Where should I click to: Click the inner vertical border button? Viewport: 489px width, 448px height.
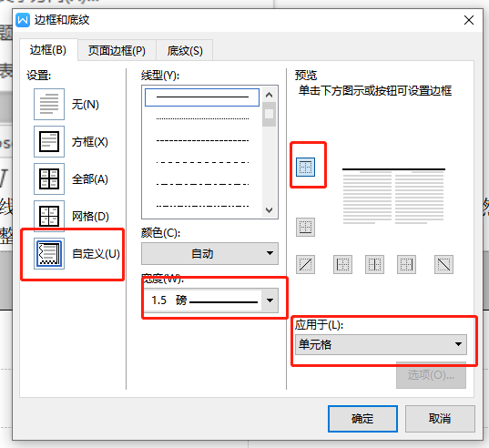(374, 264)
